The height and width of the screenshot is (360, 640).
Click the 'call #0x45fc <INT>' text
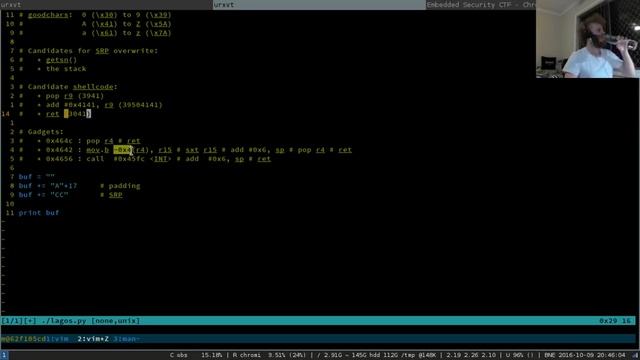129,159
